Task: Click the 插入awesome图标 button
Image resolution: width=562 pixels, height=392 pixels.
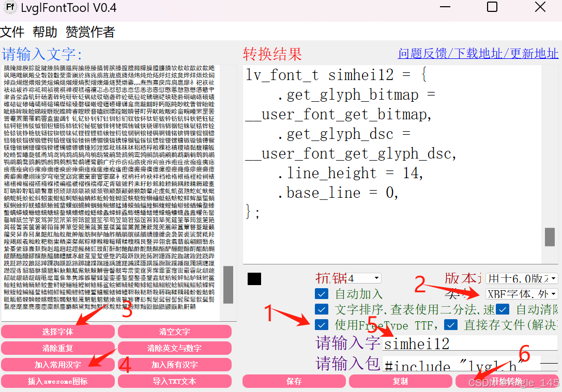Action: click(58, 381)
